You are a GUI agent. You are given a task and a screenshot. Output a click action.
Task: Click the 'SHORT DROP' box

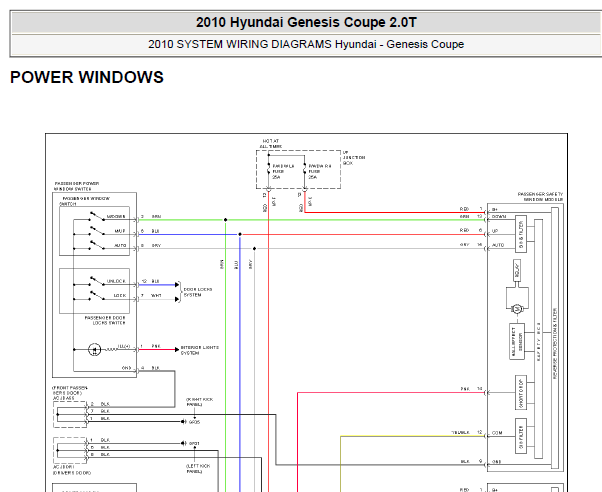tap(521, 393)
